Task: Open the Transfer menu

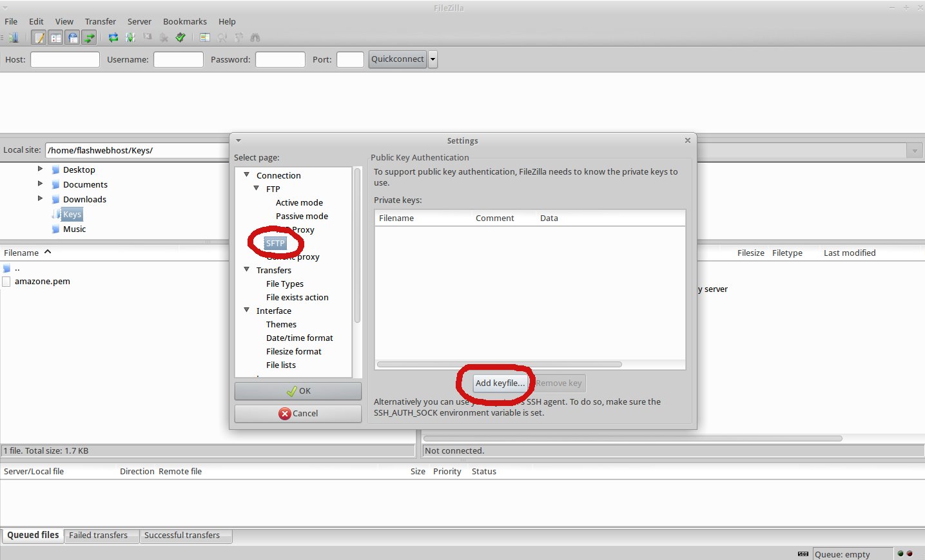Action: pyautogui.click(x=101, y=21)
